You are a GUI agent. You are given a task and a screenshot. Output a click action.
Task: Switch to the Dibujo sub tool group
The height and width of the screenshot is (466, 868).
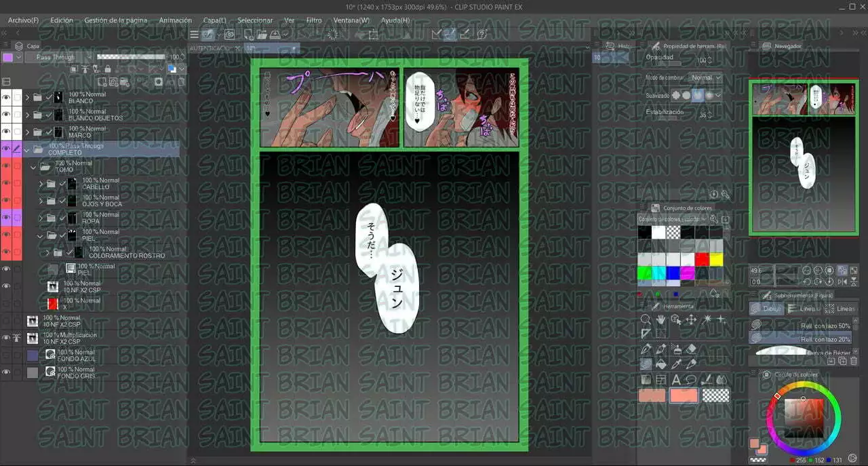click(x=766, y=309)
